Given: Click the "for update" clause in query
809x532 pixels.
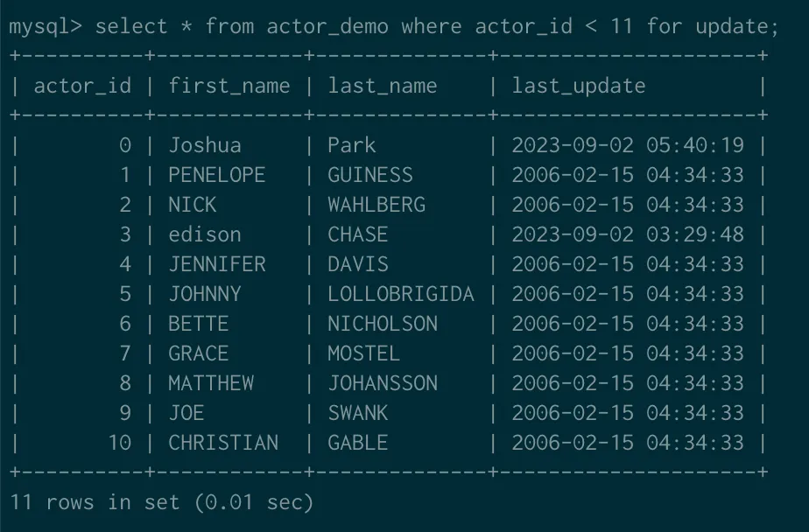Looking at the screenshot, I should pyautogui.click(x=712, y=26).
